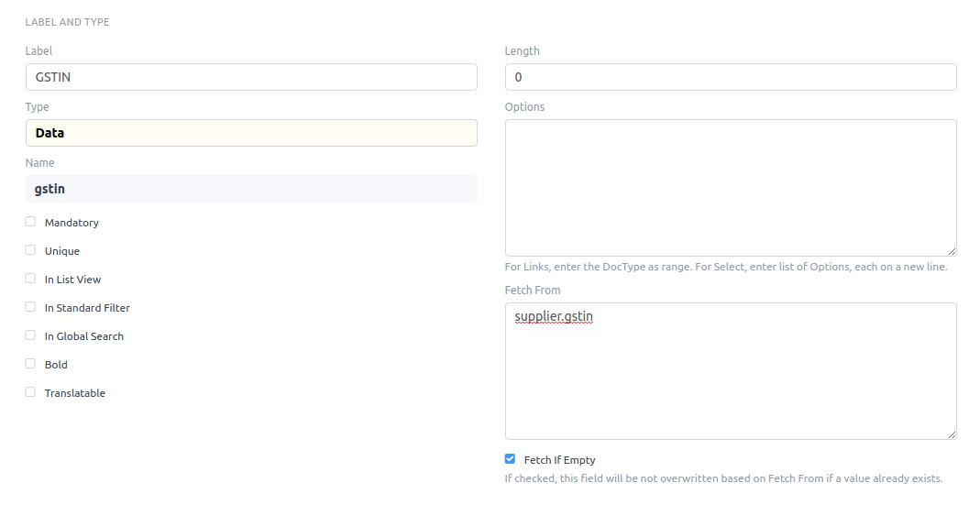This screenshot has height=505, width=980.
Task: Grab the Options text area resize handle
Action: click(952, 251)
